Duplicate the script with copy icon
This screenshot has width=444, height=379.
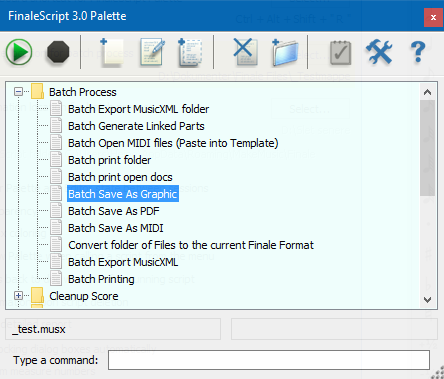point(190,52)
